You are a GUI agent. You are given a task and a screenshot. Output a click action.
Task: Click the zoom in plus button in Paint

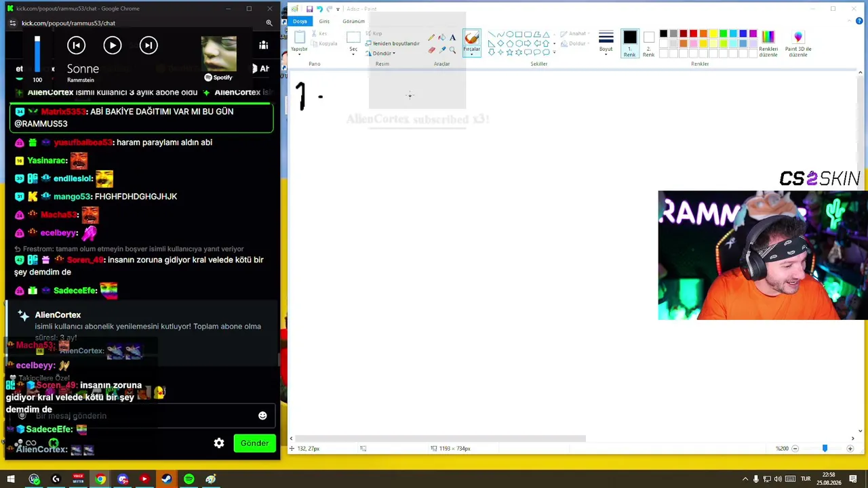850,448
